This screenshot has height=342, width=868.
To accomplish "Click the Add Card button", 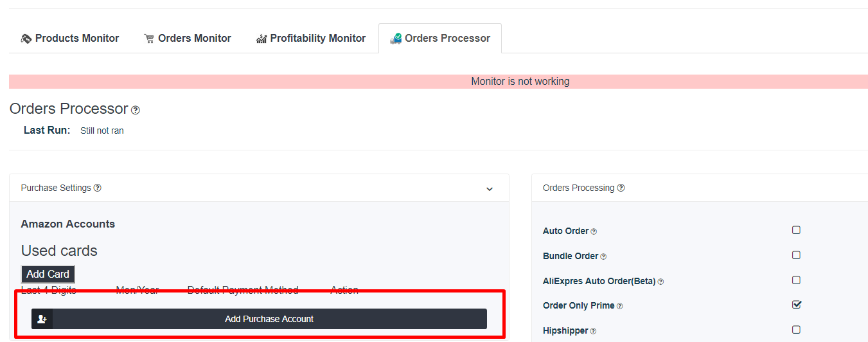I will pos(48,274).
